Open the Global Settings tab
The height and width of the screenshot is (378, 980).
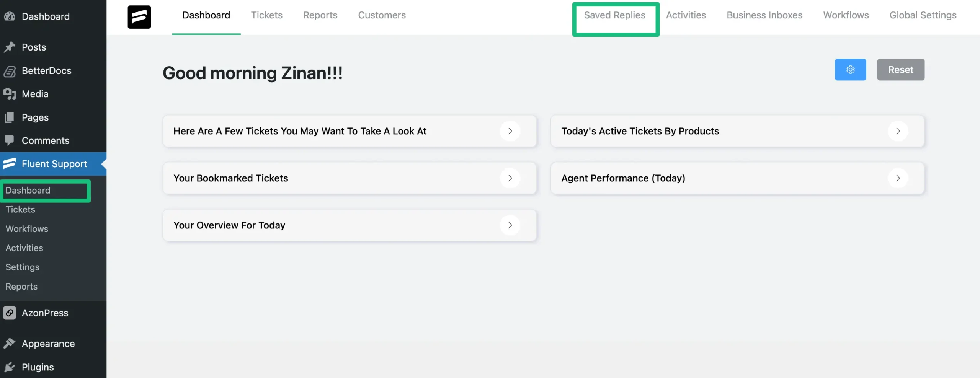[x=923, y=15]
